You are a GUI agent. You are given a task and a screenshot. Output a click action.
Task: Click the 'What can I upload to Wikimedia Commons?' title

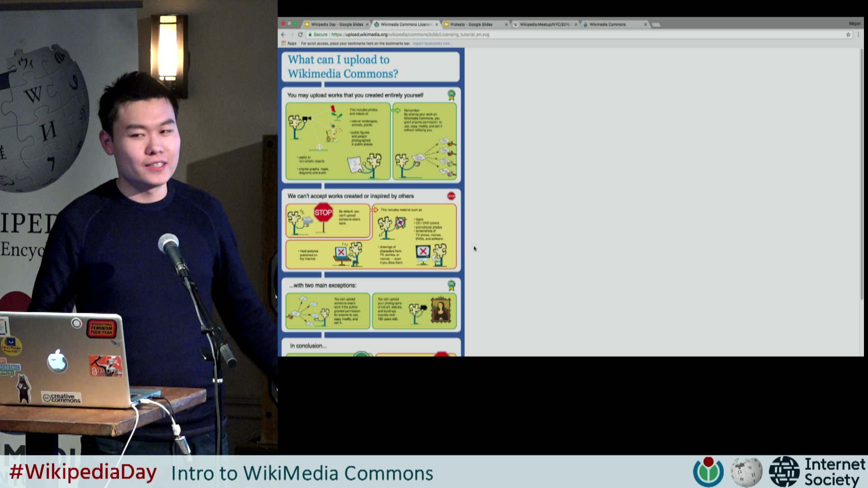343,66
